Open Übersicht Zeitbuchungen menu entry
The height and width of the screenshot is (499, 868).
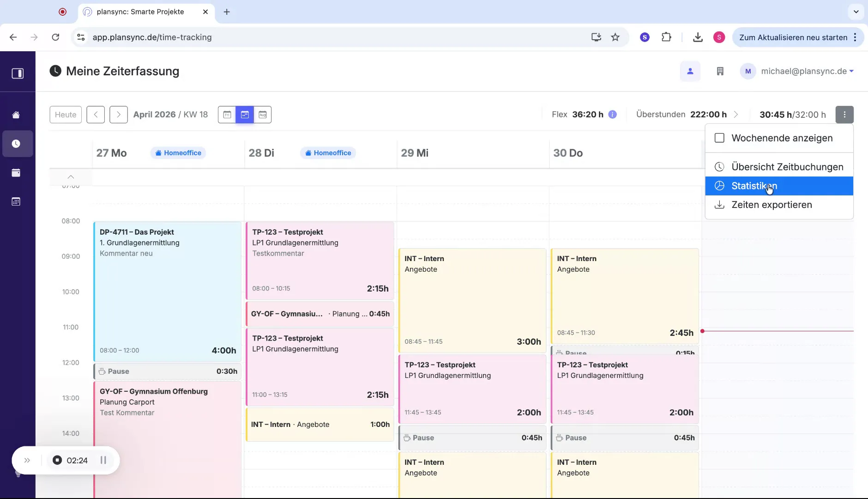779,167
